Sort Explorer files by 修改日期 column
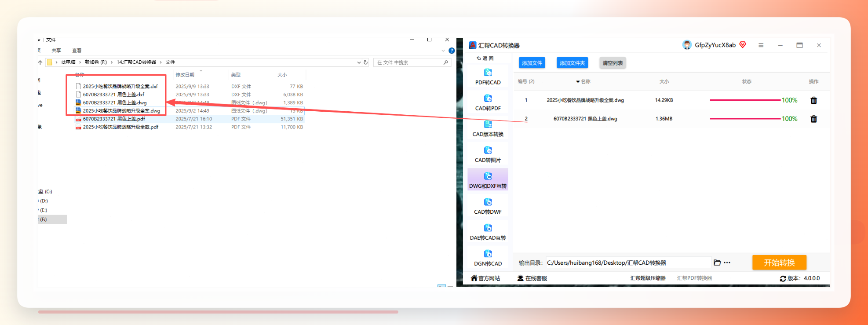The height and width of the screenshot is (325, 868). coord(185,75)
